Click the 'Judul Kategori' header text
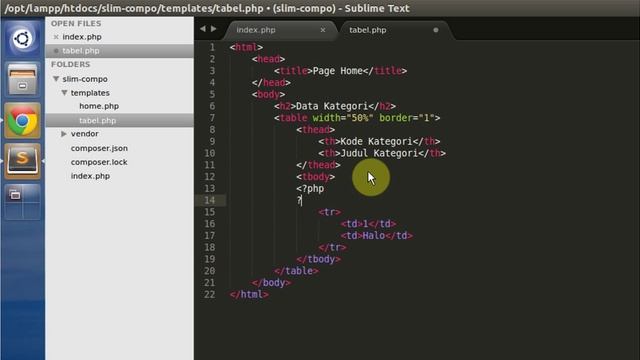Image resolution: width=640 pixels, height=360 pixels. point(379,153)
